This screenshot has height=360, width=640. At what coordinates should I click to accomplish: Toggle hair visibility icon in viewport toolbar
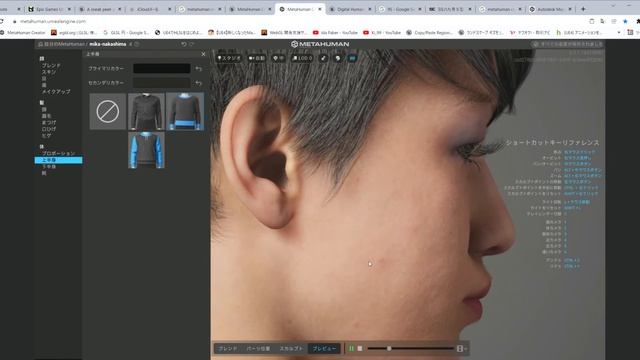click(338, 58)
